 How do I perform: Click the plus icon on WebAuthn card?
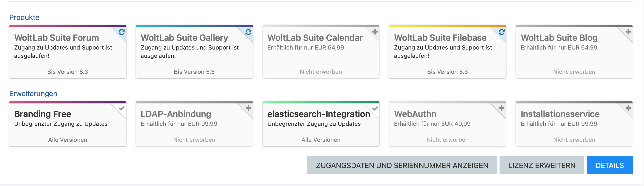click(x=502, y=108)
